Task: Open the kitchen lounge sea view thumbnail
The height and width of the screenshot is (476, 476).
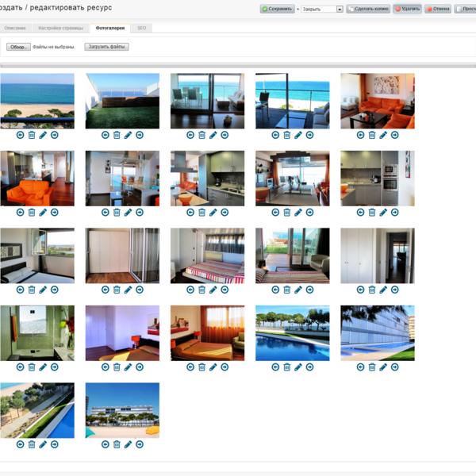Action: 293,178
